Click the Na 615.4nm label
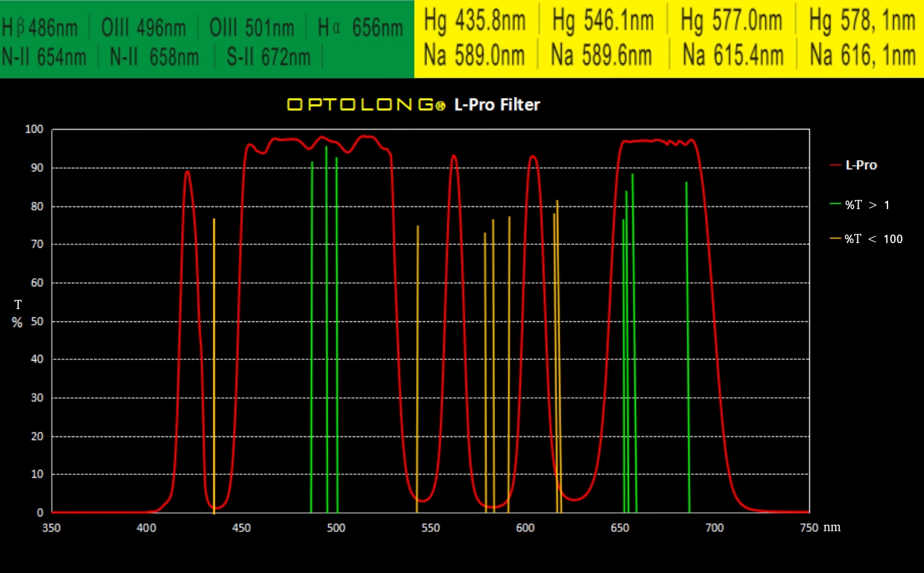This screenshot has height=573, width=924. pos(733,55)
